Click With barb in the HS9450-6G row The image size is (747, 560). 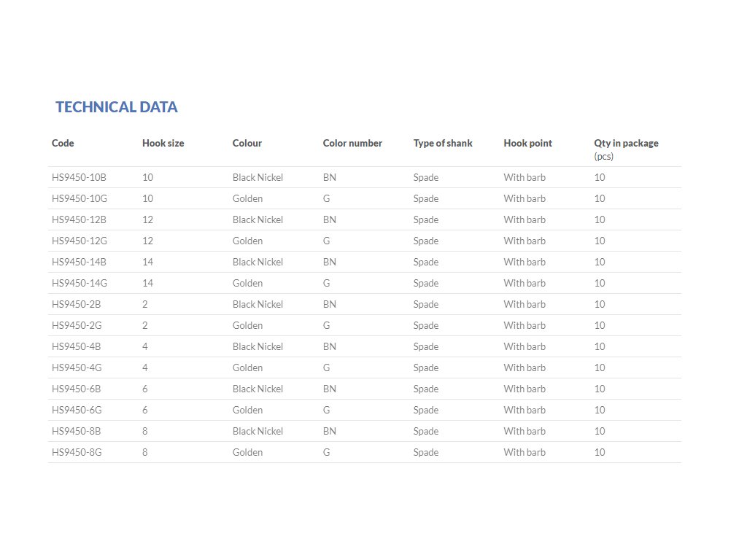coord(525,410)
